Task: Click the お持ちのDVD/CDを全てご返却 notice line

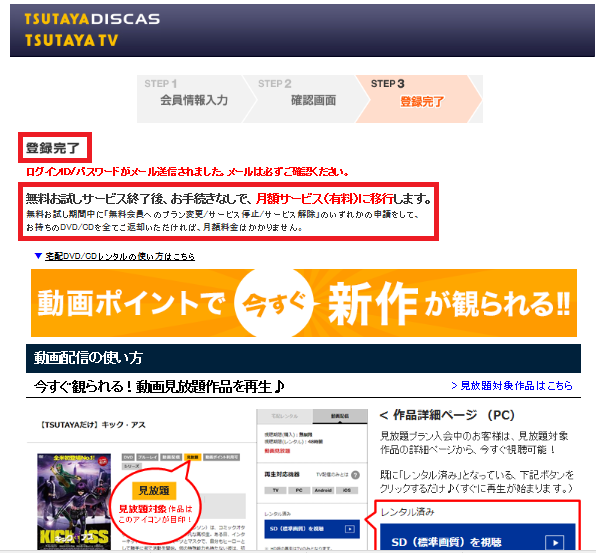Action: click(164, 227)
